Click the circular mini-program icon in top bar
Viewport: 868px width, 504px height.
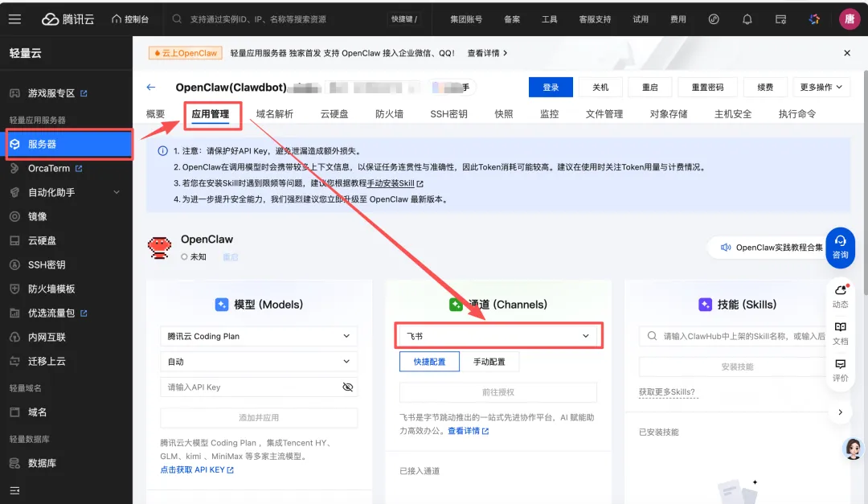(714, 19)
